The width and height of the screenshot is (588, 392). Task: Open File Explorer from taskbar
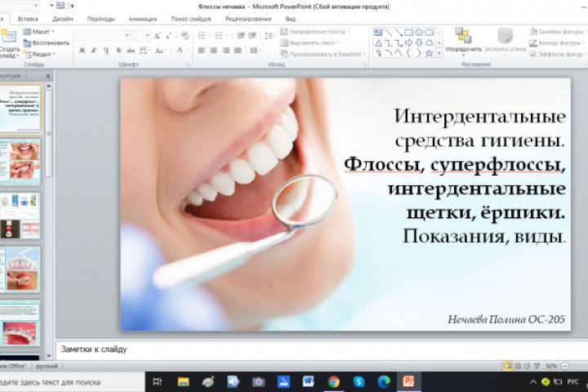click(x=183, y=382)
